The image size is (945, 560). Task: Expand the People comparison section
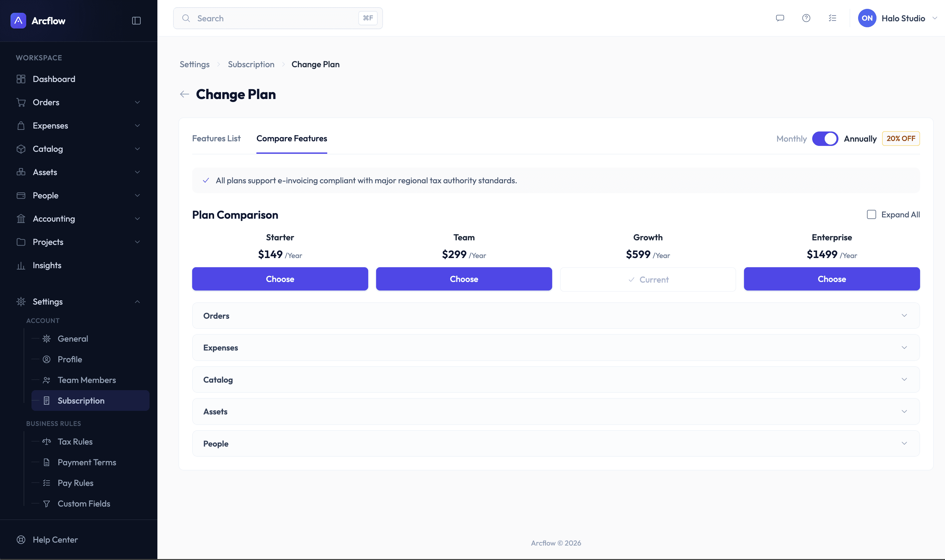(555, 443)
